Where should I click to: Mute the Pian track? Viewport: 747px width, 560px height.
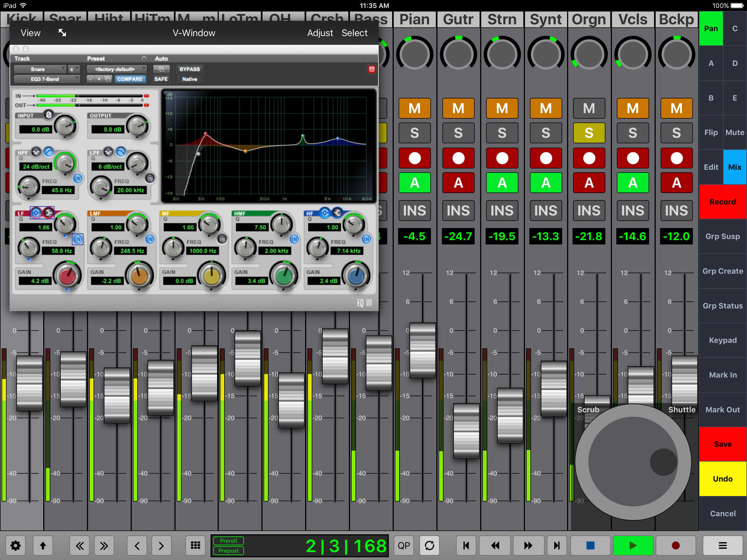pos(414,109)
